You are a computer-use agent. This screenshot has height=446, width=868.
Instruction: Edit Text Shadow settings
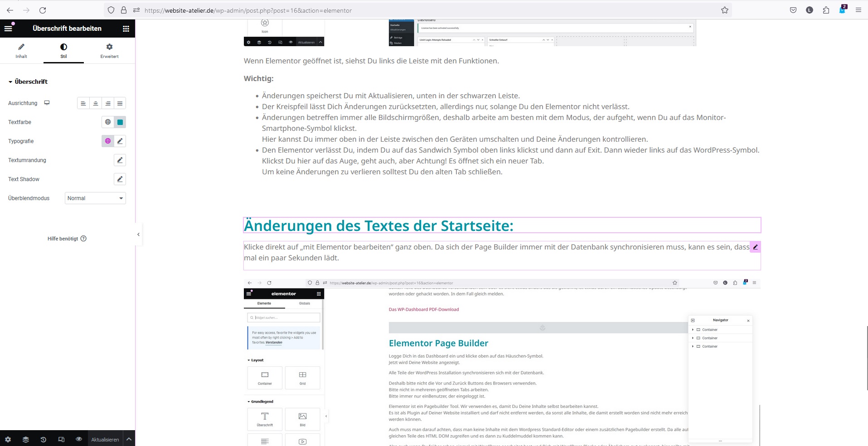120,179
